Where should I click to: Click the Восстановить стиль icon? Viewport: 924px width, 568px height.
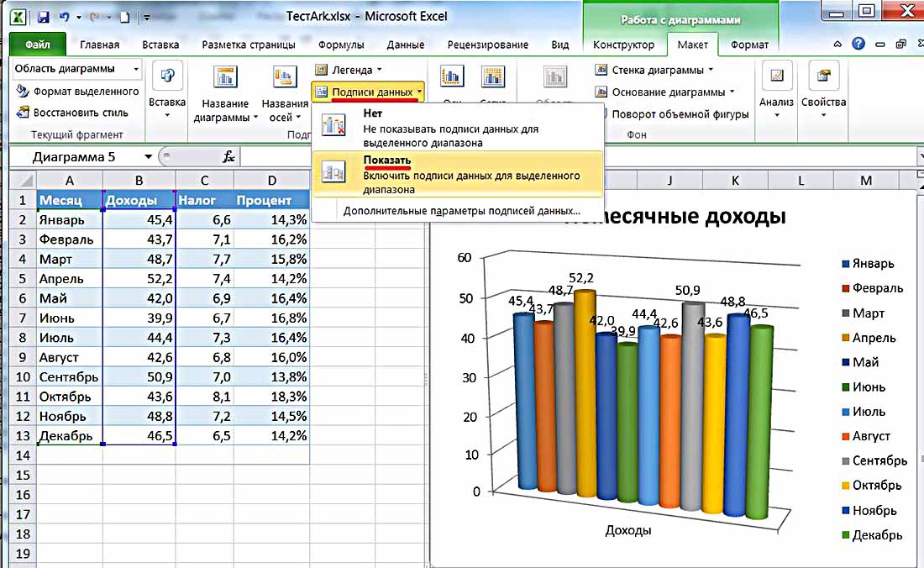tap(23, 112)
